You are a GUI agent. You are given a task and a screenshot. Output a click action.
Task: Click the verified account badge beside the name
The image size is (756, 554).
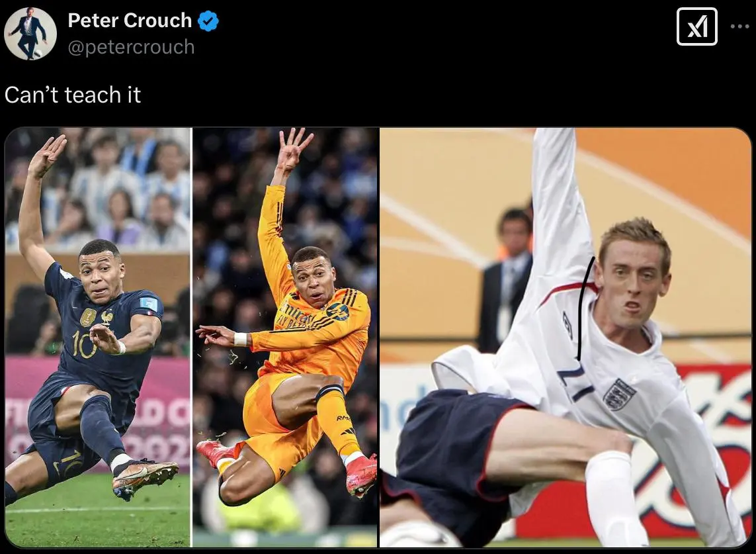pyautogui.click(x=208, y=21)
